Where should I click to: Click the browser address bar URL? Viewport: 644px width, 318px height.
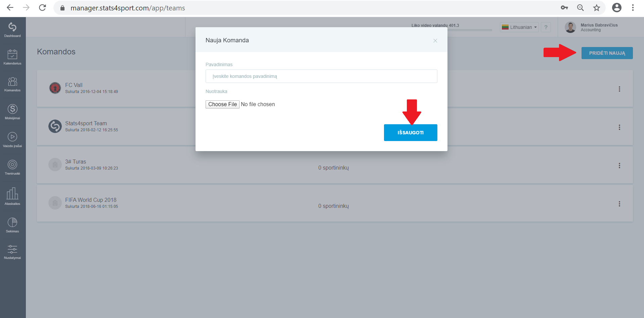coord(128,8)
